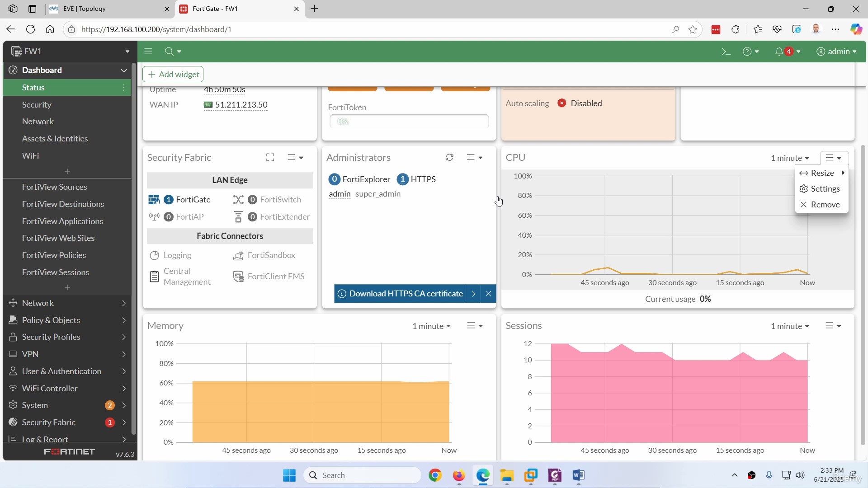Click the Windows taskbar Search box
This screenshot has height=488, width=868.
[x=363, y=475]
